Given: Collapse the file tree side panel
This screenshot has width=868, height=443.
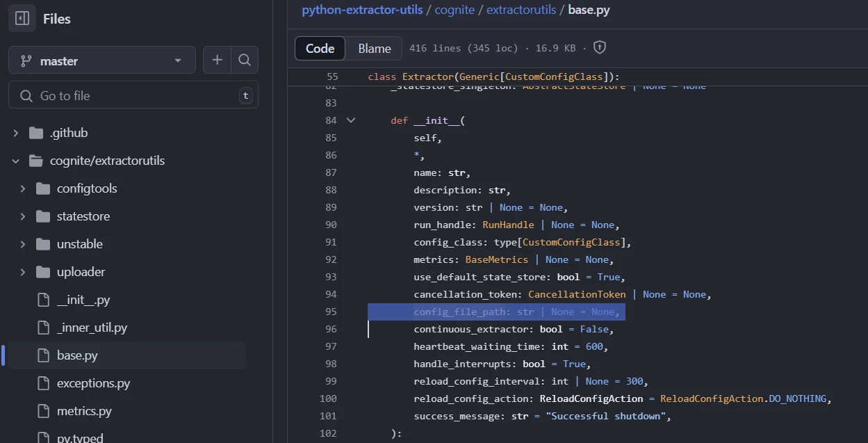Looking at the screenshot, I should 22,19.
